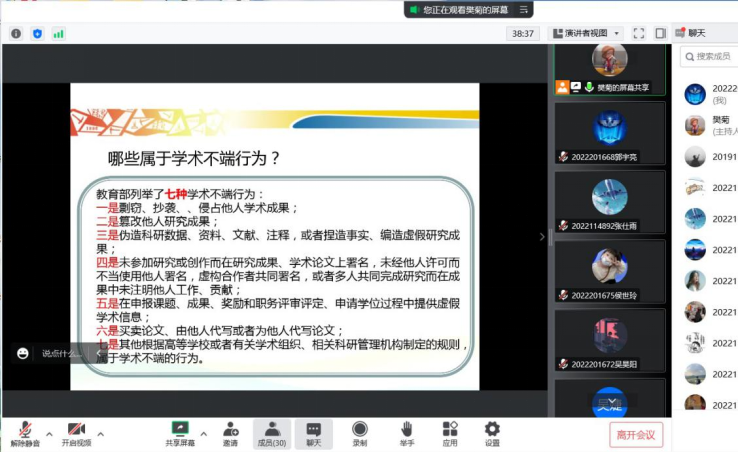Open meeting settings (设置) gear
This screenshot has height=452, width=738.
click(492, 433)
